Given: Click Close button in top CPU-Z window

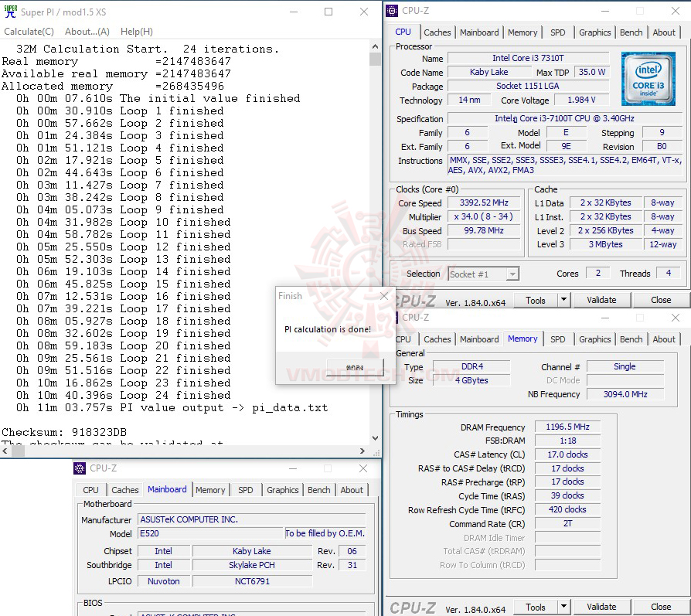Looking at the screenshot, I should pos(661,300).
